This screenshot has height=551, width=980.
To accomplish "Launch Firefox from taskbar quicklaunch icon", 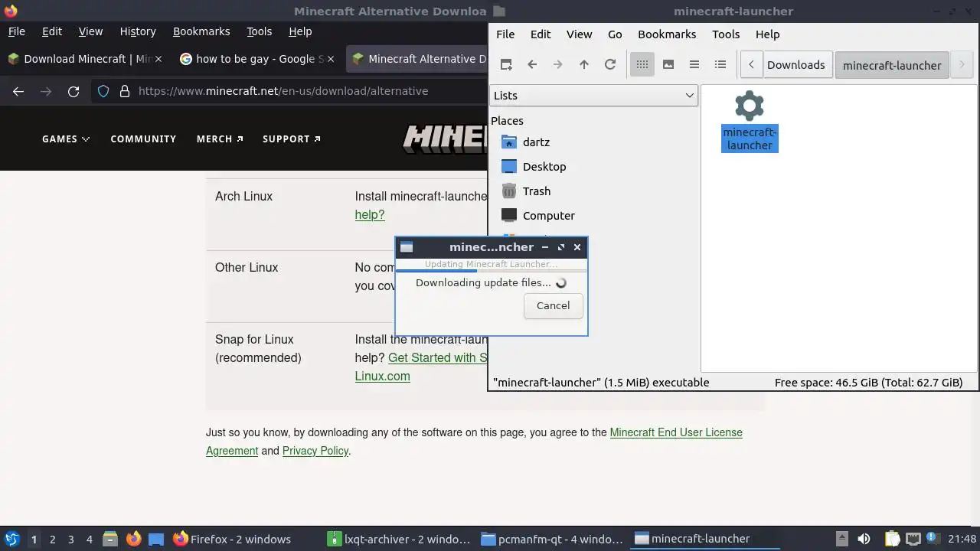I will [x=133, y=539].
